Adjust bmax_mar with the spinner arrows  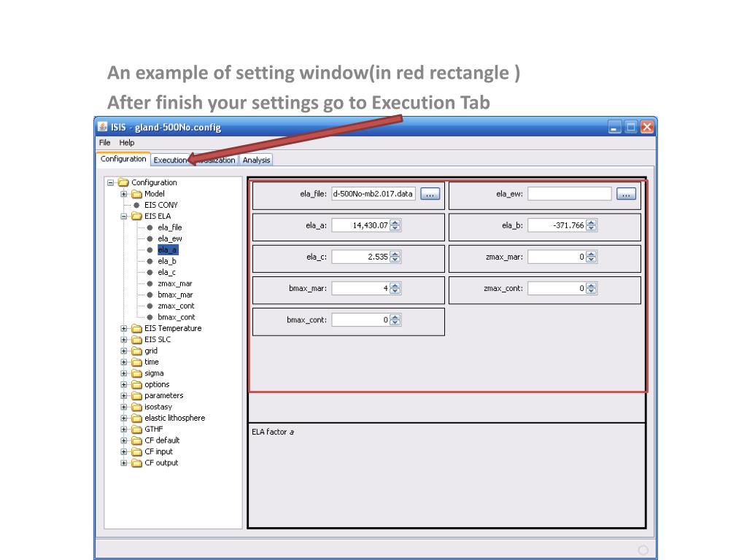[x=395, y=288]
